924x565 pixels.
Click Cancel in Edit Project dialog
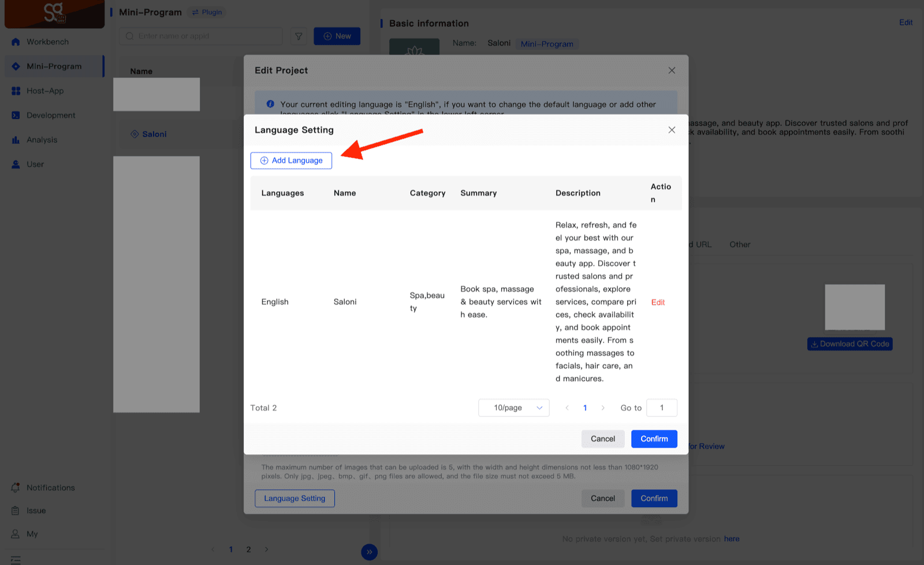coord(603,499)
